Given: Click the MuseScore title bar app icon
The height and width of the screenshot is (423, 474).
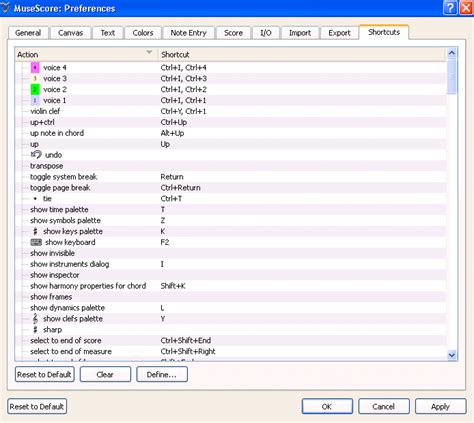Looking at the screenshot, I should 5,8.
